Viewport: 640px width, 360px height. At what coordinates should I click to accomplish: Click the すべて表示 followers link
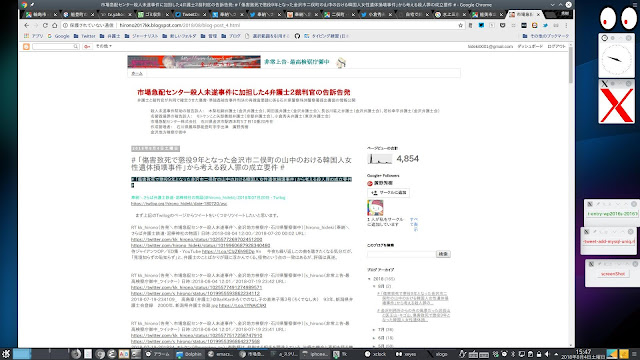pyautogui.click(x=413, y=224)
